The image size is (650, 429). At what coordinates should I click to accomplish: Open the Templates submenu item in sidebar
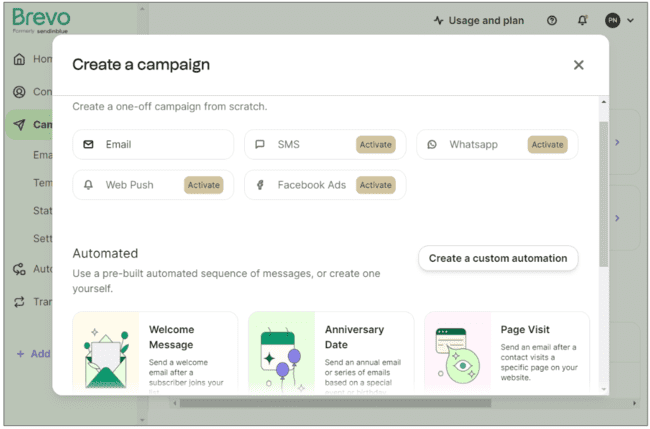pos(43,183)
